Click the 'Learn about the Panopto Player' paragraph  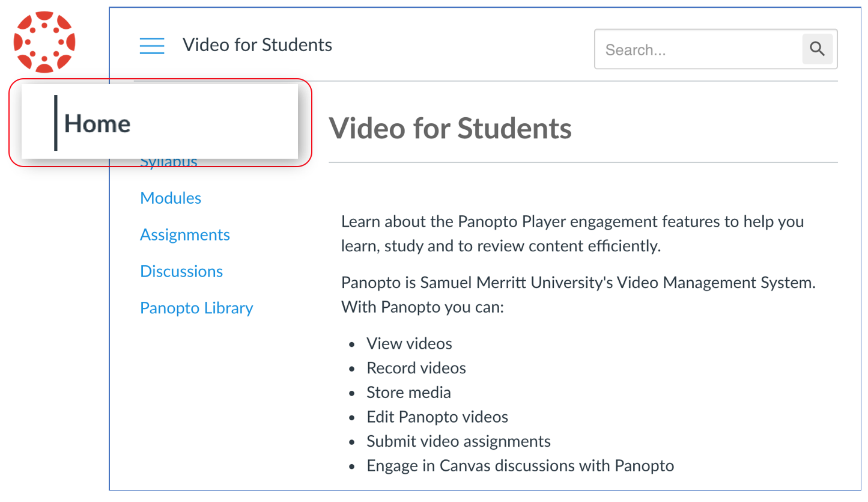[572, 234]
